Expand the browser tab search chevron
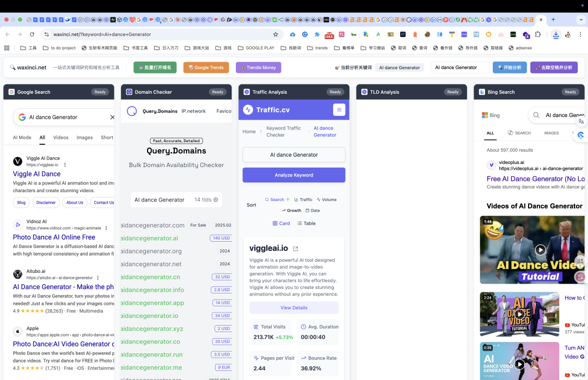 (x=581, y=20)
